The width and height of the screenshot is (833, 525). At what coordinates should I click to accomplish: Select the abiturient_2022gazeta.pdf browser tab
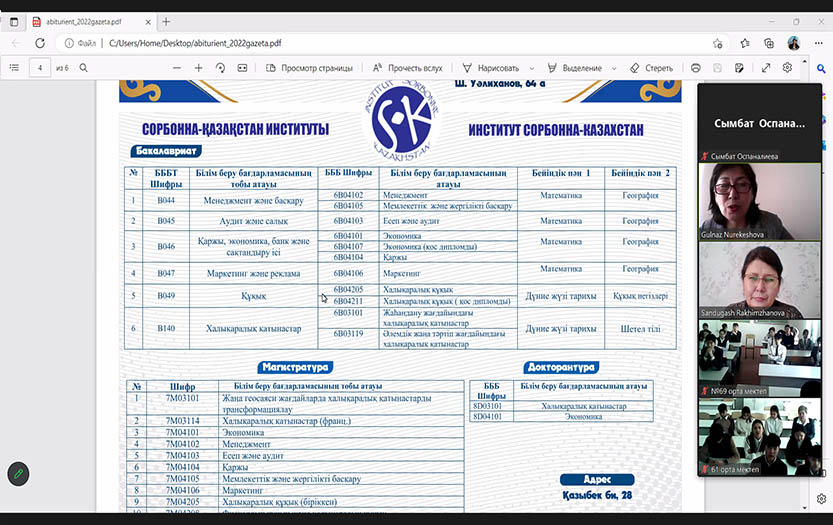(84, 21)
